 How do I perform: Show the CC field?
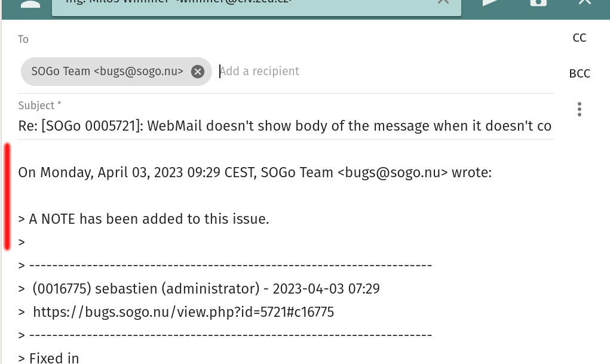tap(579, 38)
